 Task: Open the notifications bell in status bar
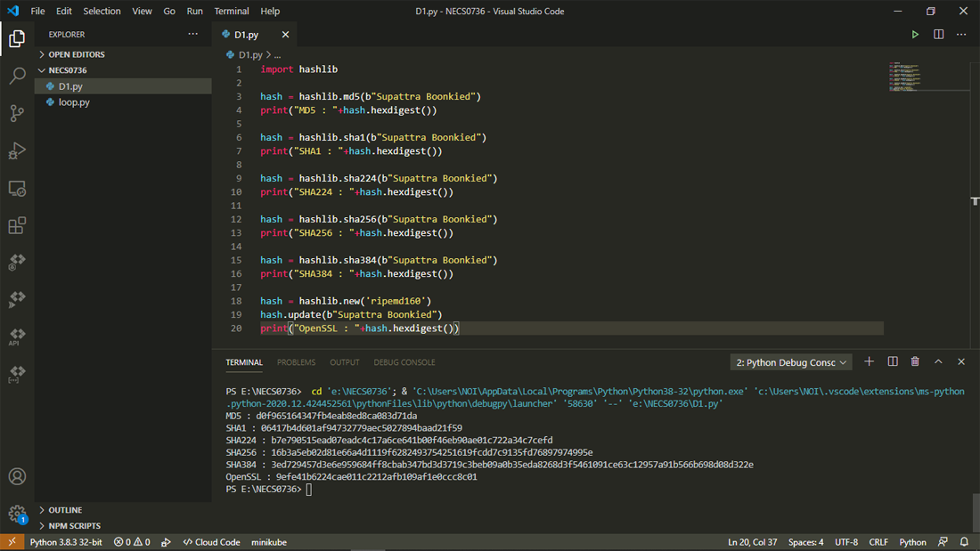click(964, 542)
